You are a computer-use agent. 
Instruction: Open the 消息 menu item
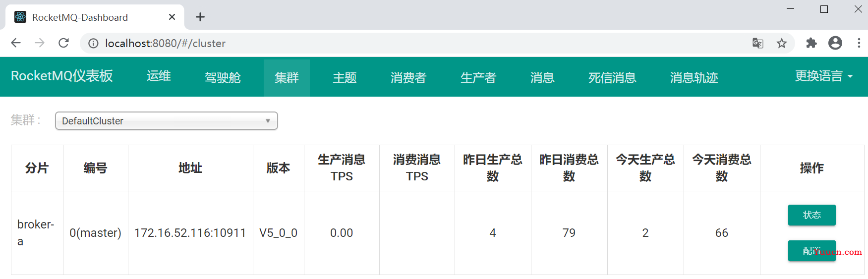(542, 78)
